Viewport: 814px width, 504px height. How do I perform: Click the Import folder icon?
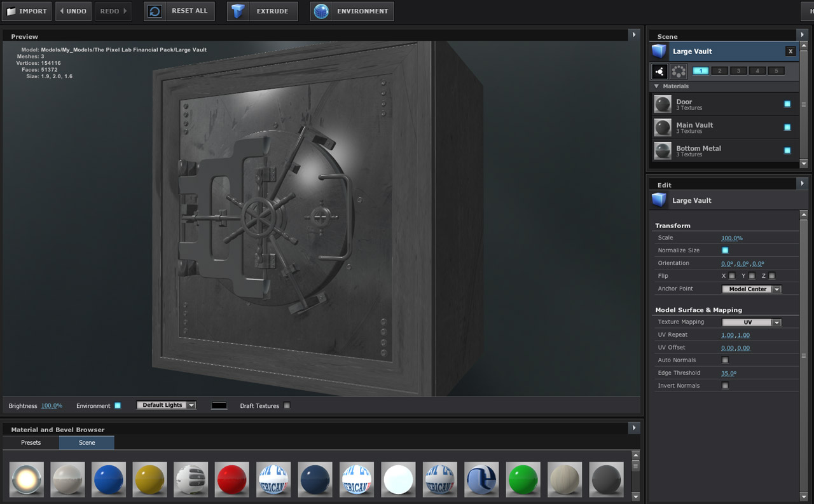coord(11,11)
